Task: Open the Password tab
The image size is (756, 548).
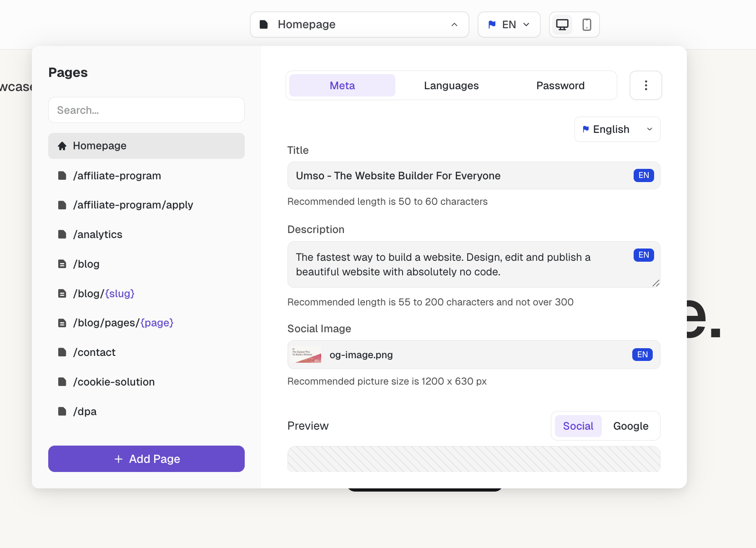Action: coord(560,86)
